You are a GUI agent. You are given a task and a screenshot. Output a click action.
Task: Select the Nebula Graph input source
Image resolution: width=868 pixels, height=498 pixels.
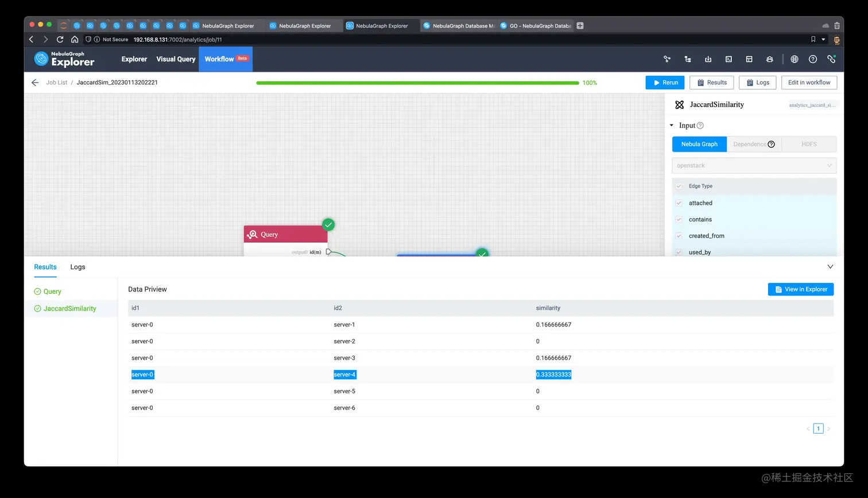coord(699,144)
